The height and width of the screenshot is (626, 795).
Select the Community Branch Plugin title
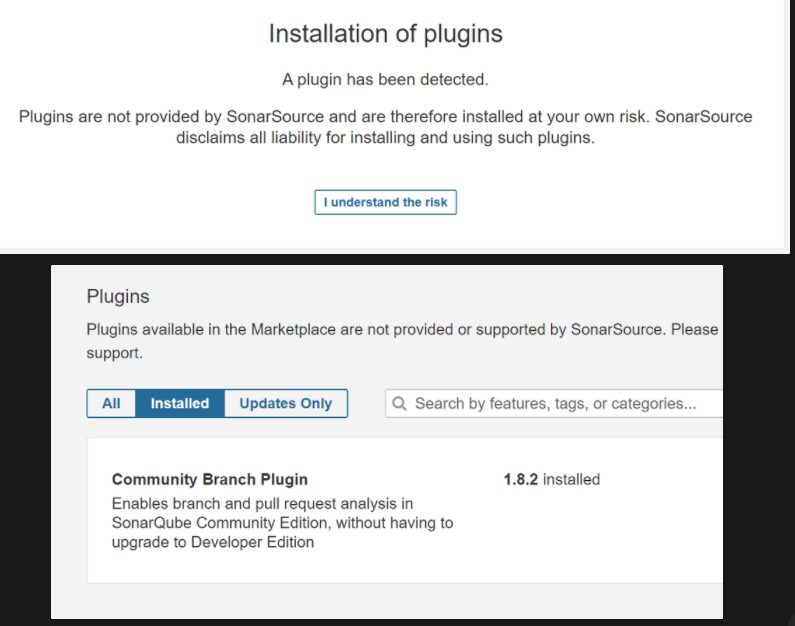coord(209,480)
